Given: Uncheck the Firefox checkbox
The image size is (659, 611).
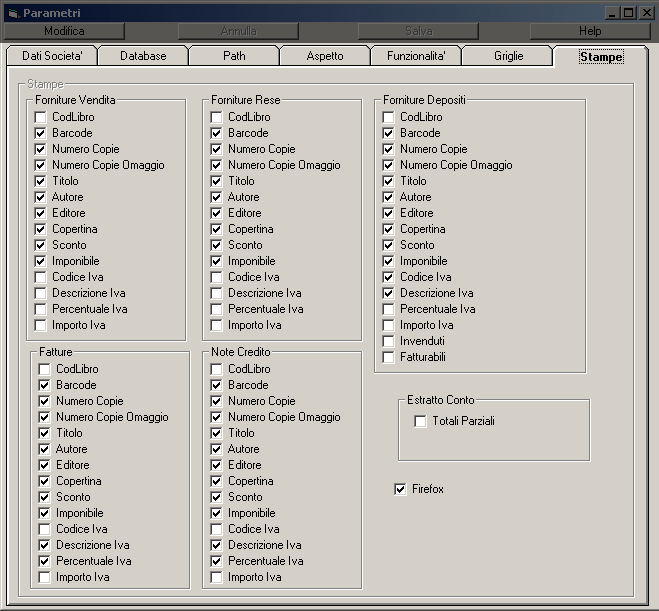Looking at the screenshot, I should point(400,489).
